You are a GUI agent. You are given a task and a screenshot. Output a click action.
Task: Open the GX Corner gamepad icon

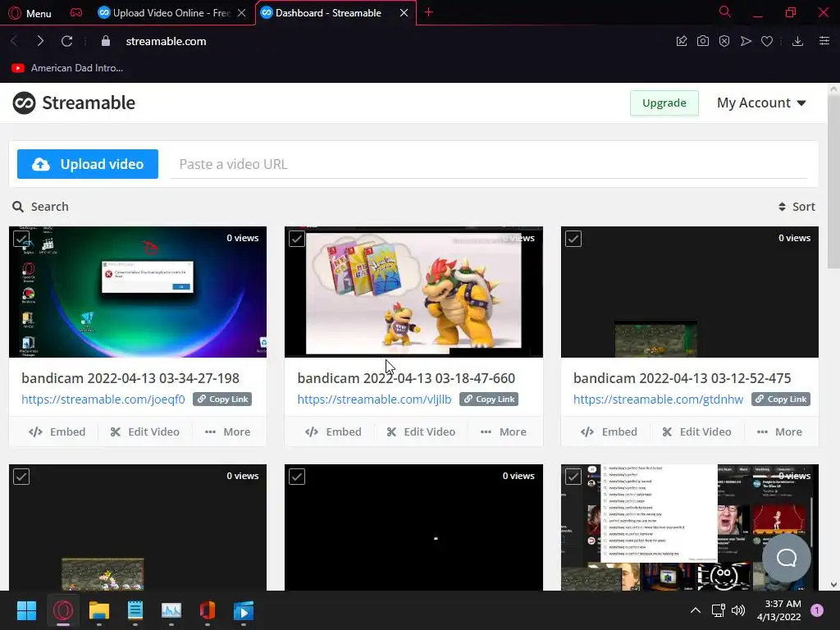click(x=76, y=12)
